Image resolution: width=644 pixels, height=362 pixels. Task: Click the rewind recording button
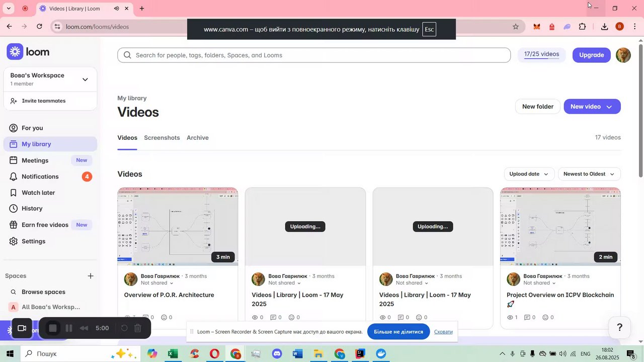(84, 328)
